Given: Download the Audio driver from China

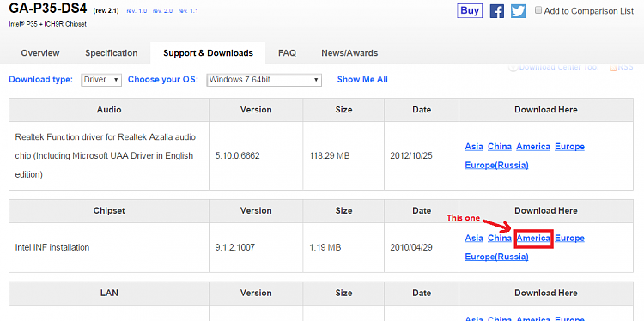Looking at the screenshot, I should [500, 147].
